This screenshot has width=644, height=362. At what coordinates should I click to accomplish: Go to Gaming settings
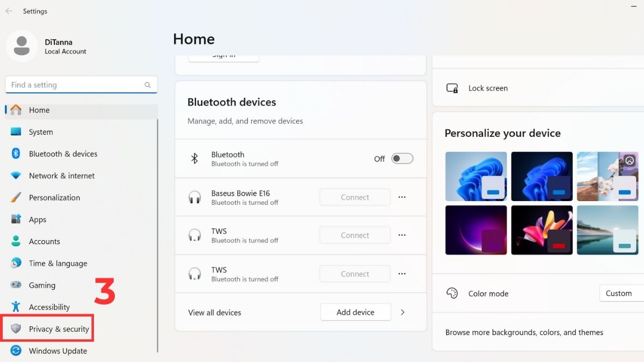(x=81, y=285)
